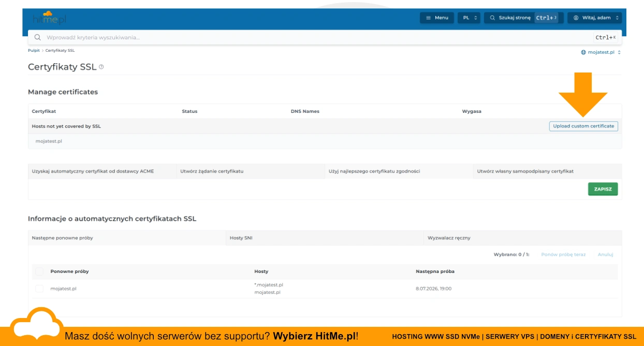Toggle the select-all checkbox in retries header
This screenshot has height=346, width=644.
(x=39, y=271)
